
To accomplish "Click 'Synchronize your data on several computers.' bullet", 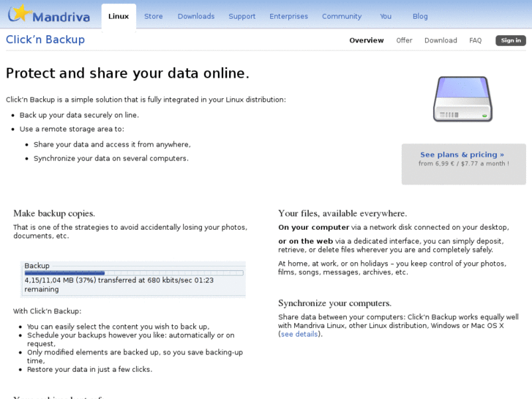I will click(111, 158).
